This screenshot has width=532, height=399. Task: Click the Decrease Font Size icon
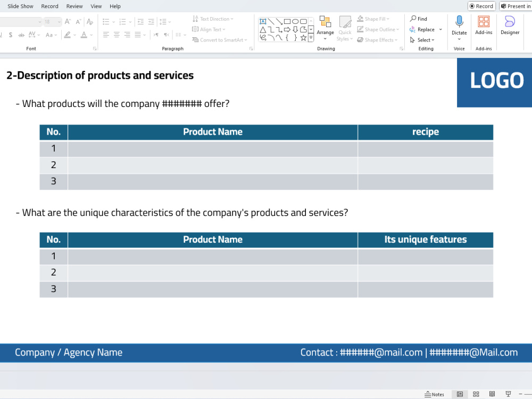(x=78, y=22)
